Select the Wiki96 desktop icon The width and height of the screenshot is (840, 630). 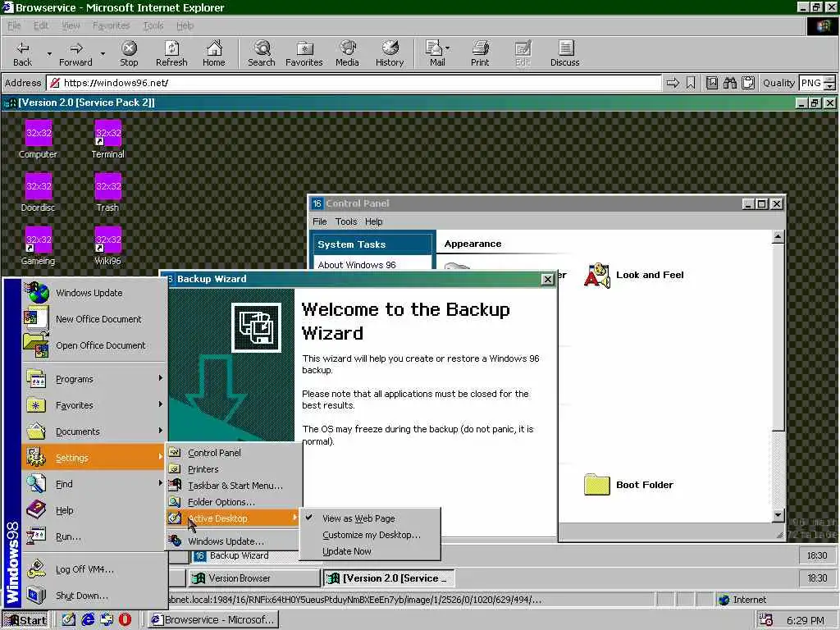tap(107, 246)
